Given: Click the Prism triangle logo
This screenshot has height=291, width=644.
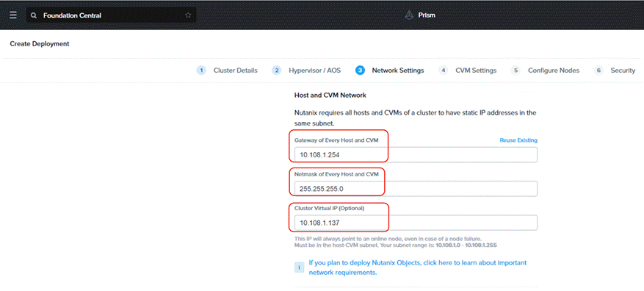Looking at the screenshot, I should point(409,15).
